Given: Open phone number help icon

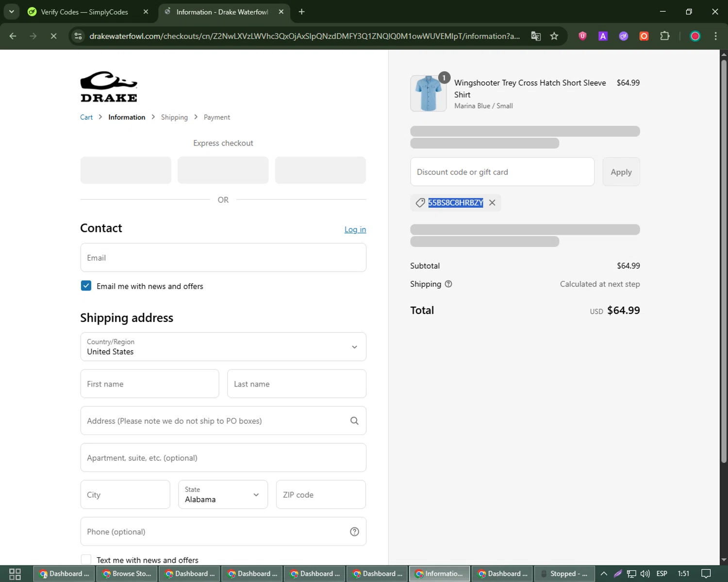Looking at the screenshot, I should [x=354, y=532].
